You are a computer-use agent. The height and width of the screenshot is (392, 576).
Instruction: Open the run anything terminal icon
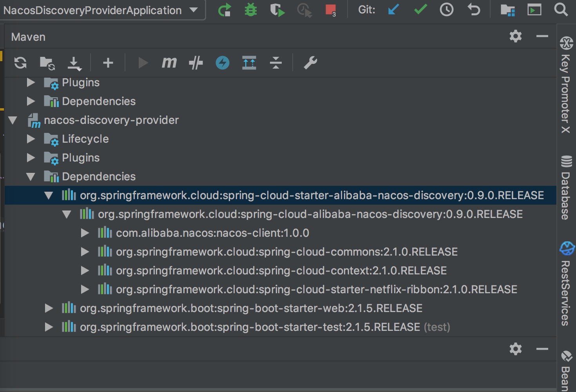[534, 9]
